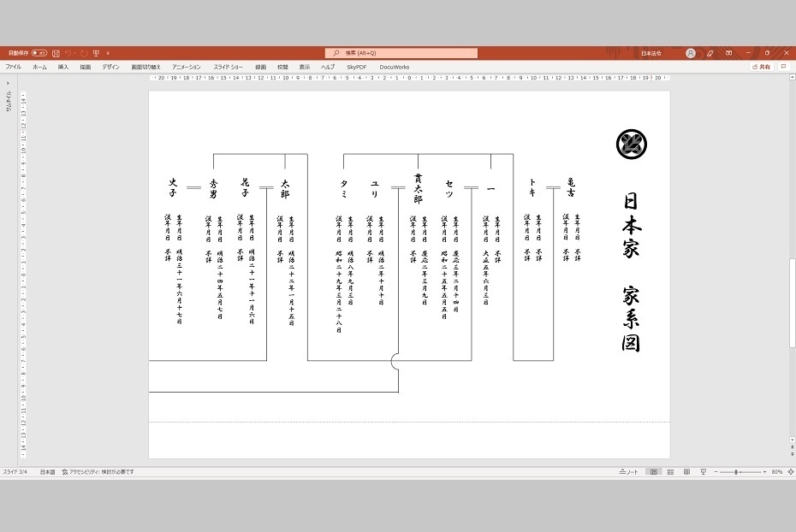Viewport: 796px width, 532px height.
Task: Toggle inking mode via title bar pen icon
Action: pos(711,52)
